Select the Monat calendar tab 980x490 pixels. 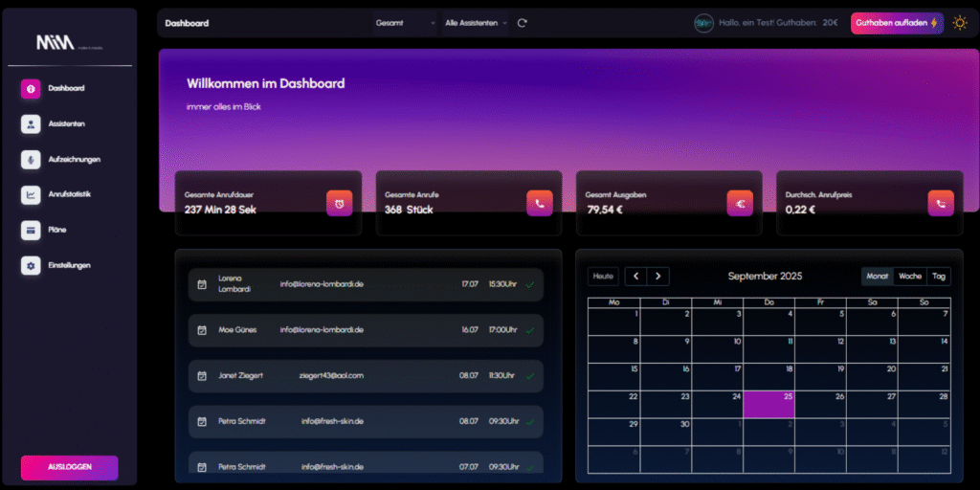pyautogui.click(x=877, y=276)
